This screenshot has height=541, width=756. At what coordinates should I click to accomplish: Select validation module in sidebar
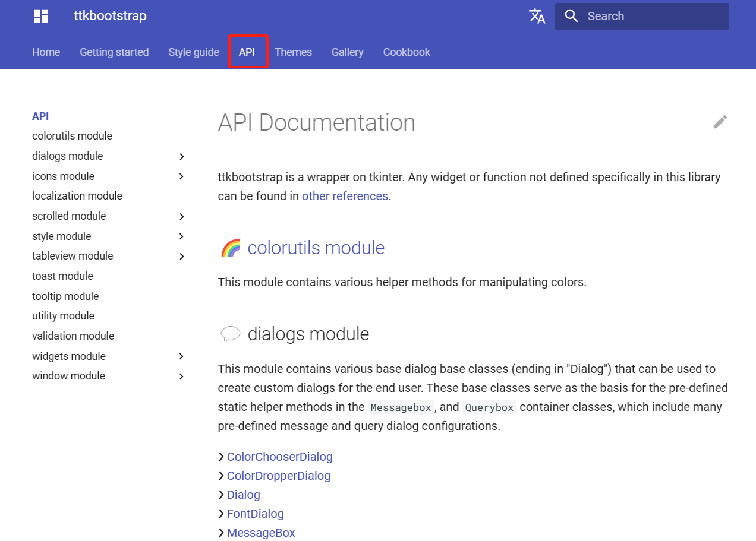(73, 336)
